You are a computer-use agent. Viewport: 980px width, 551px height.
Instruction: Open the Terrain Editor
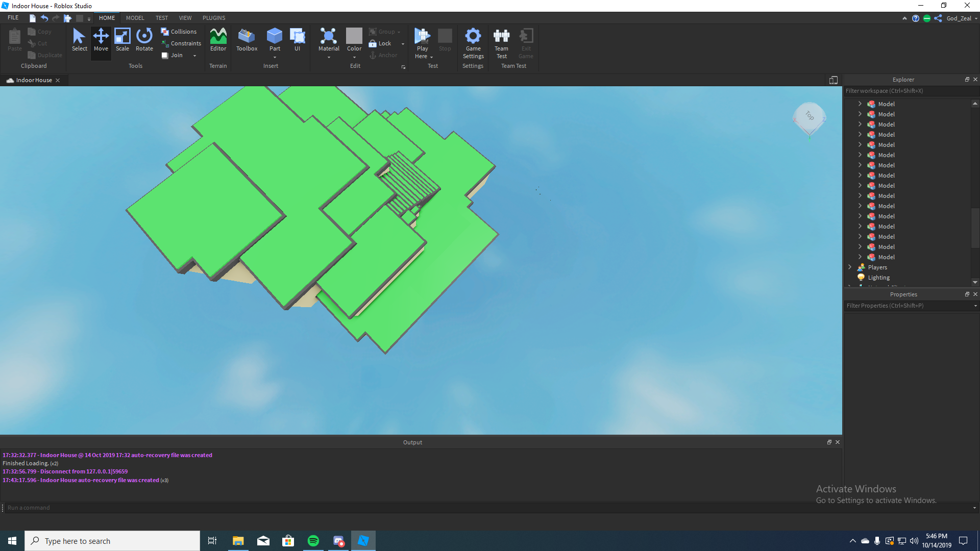pos(218,41)
